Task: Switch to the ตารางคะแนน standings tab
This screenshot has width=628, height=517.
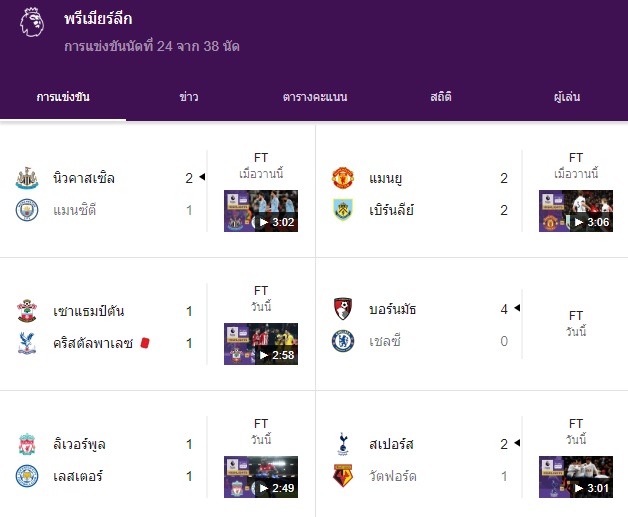Action: (x=314, y=97)
